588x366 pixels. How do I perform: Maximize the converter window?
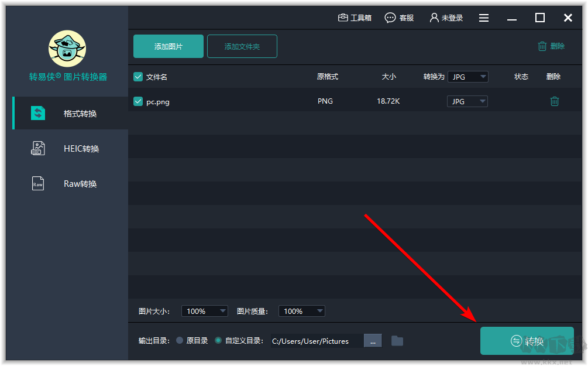pyautogui.click(x=539, y=18)
